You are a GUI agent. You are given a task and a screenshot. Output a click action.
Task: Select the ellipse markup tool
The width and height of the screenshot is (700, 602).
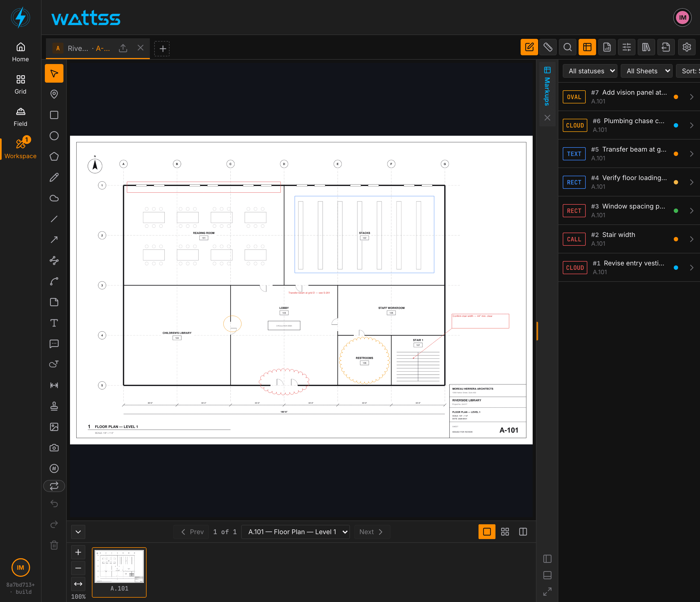tap(54, 135)
